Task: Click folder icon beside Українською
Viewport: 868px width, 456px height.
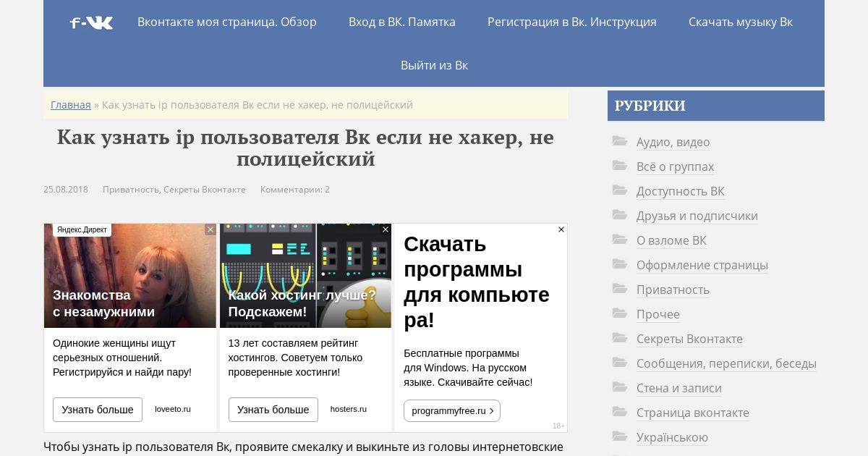Action: tap(620, 436)
